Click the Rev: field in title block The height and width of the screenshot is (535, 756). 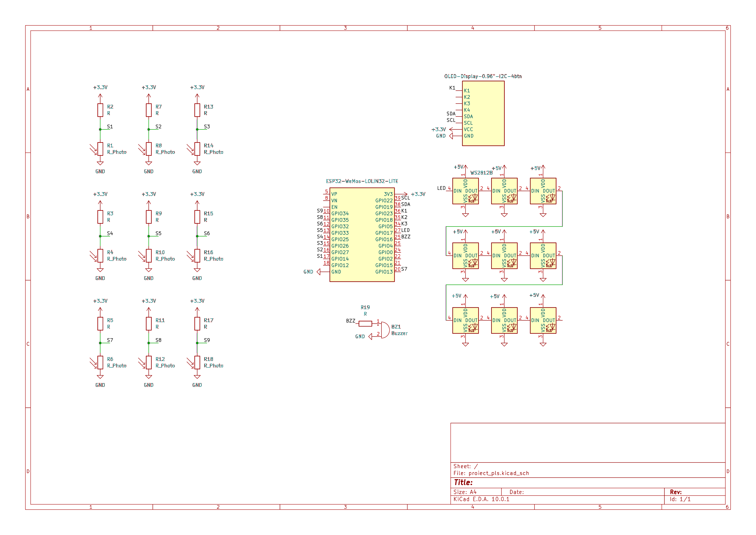tap(676, 492)
